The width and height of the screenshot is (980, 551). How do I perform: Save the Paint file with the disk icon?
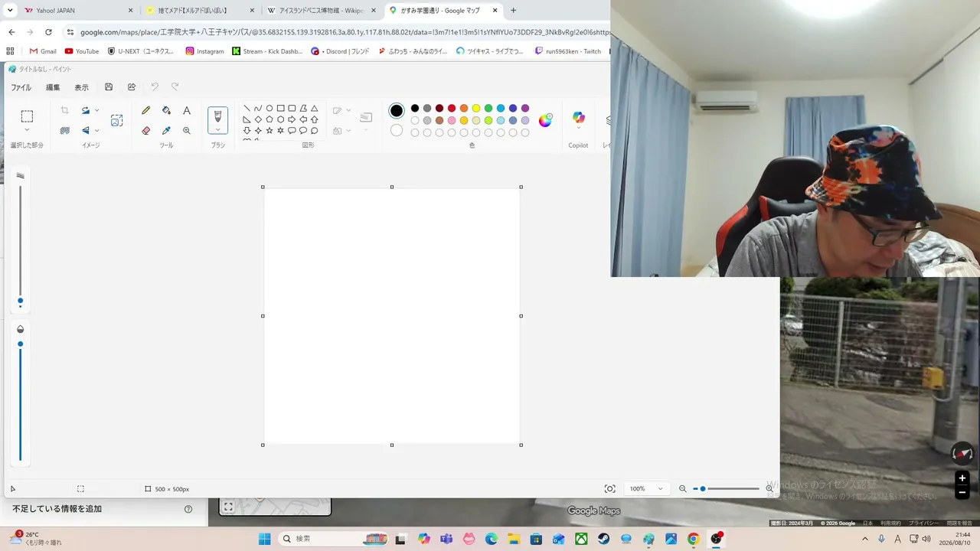coord(109,87)
